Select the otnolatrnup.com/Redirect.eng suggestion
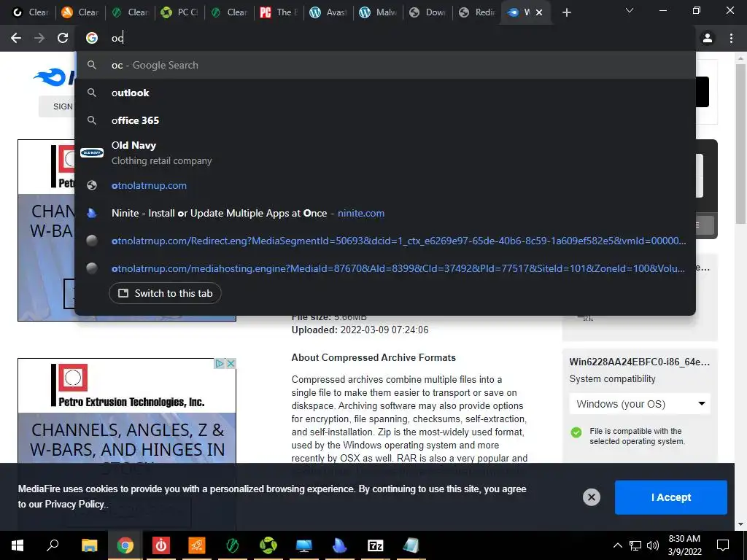The image size is (747, 560). pos(385,241)
